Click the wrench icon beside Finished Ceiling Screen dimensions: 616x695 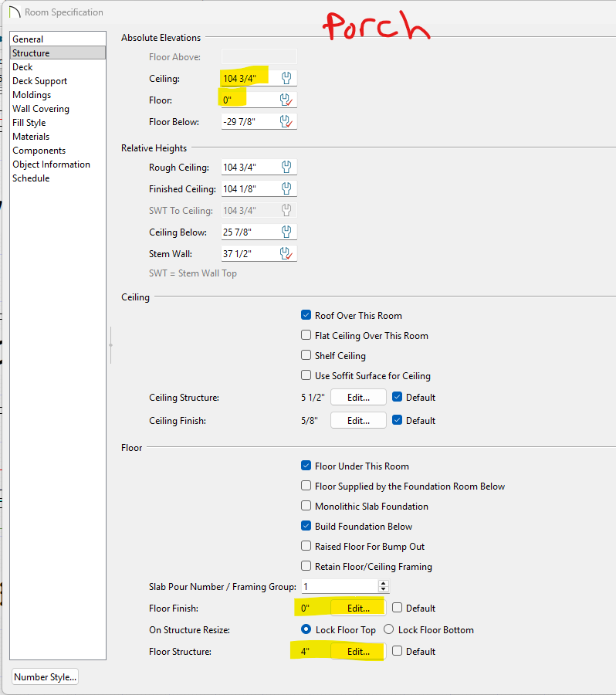click(286, 189)
